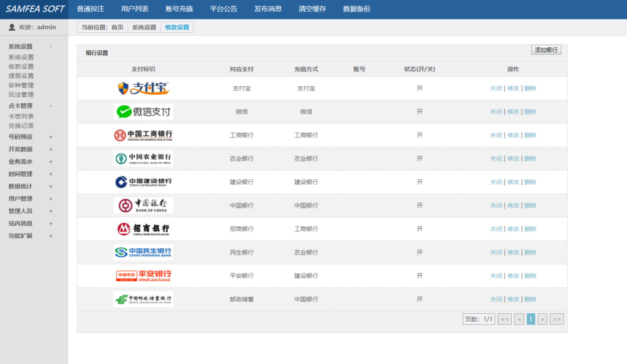The width and height of the screenshot is (627, 364).
Task: Click the 添加银行 button
Action: (x=546, y=50)
